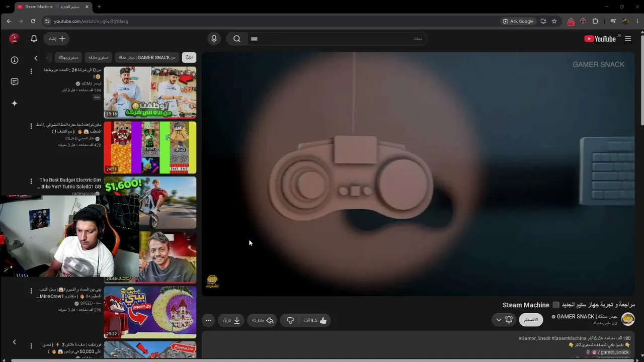The width and height of the screenshot is (644, 362).
Task: Open the YouTube notifications bell
Action: [x=34, y=39]
